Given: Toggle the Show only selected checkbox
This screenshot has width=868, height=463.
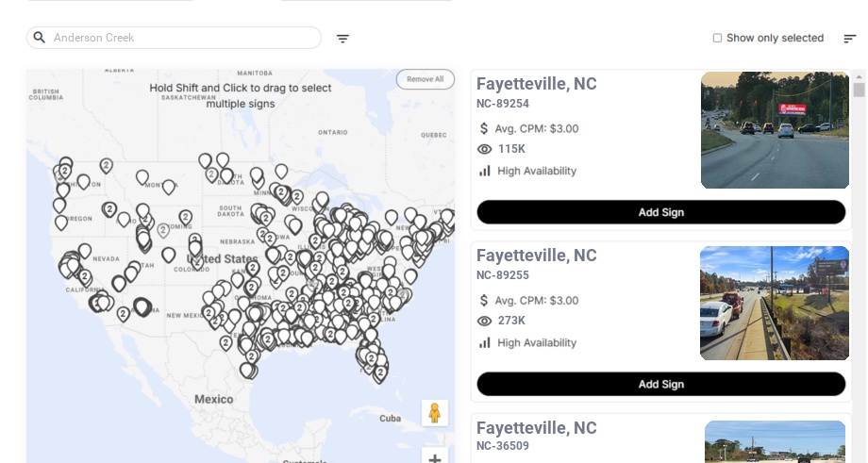Looking at the screenshot, I should click(717, 39).
